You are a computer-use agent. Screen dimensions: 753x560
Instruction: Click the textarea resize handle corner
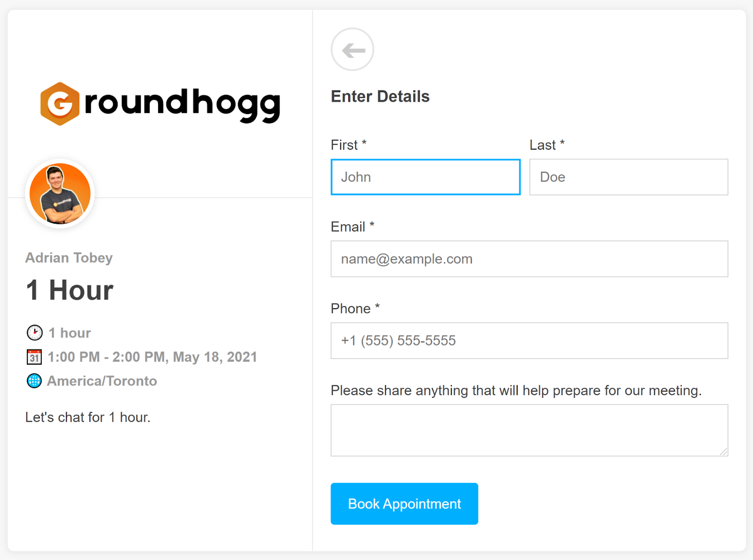tap(723, 452)
